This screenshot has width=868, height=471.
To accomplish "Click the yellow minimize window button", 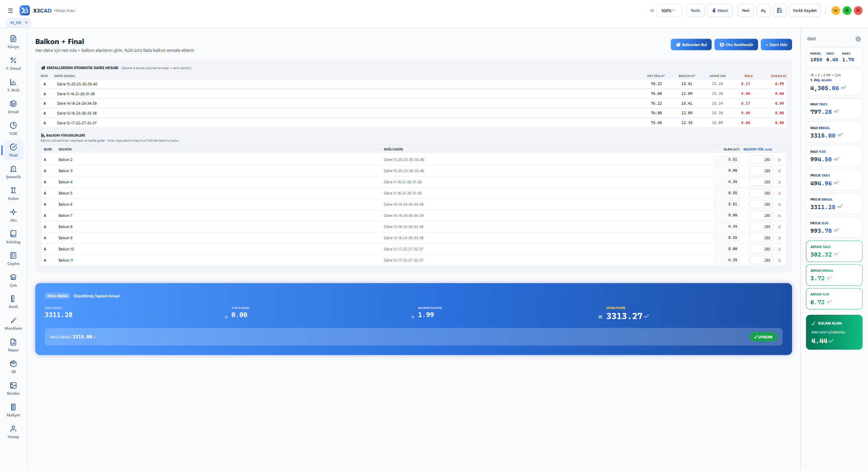I will 835,11.
